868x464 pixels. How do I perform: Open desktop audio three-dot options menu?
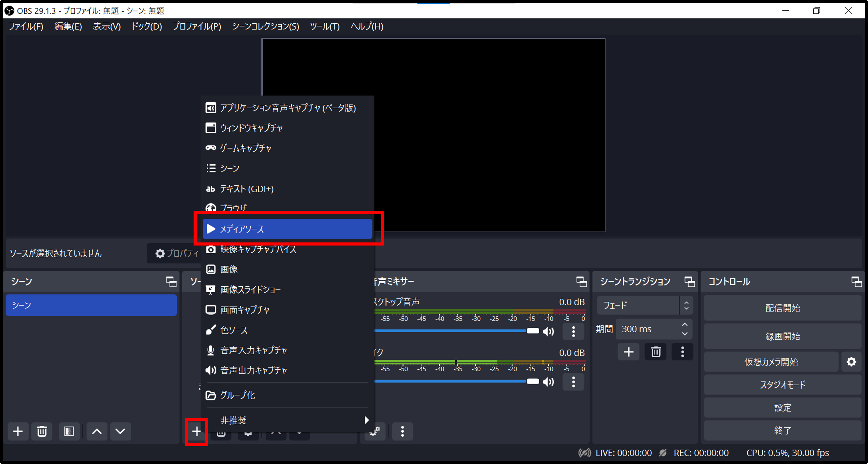coord(573,331)
